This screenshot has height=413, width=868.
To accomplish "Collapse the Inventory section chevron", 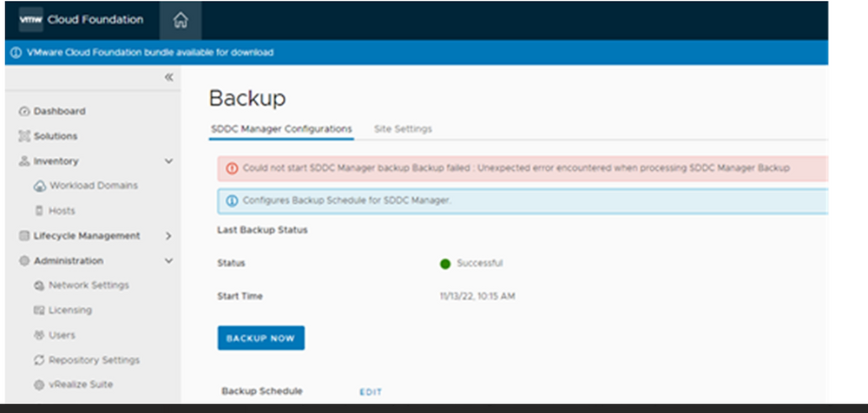I will (x=169, y=161).
